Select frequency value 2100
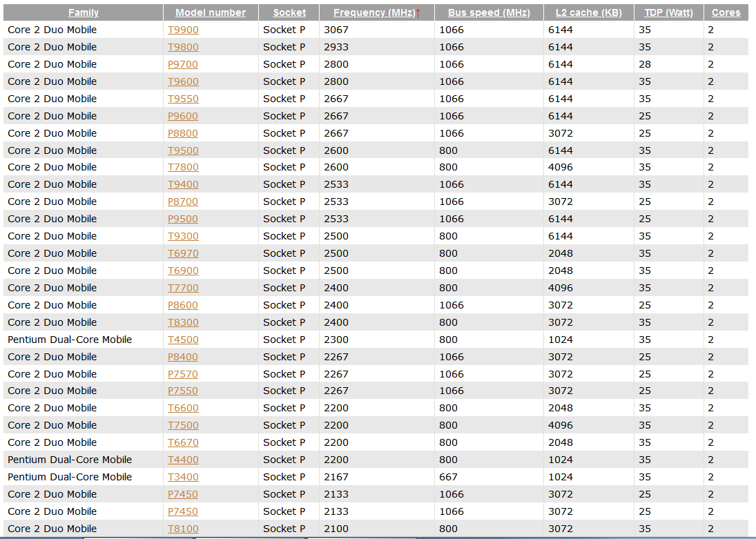 (336, 529)
